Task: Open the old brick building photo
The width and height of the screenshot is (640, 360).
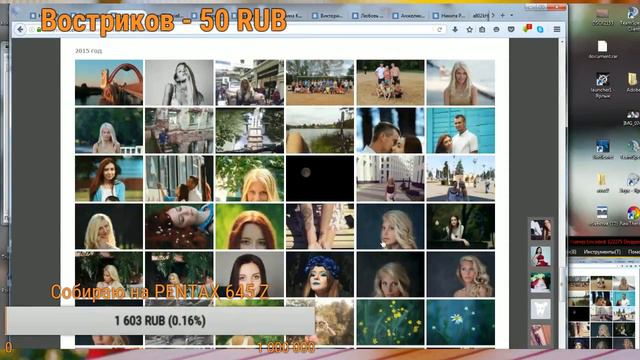Action: pos(179,131)
